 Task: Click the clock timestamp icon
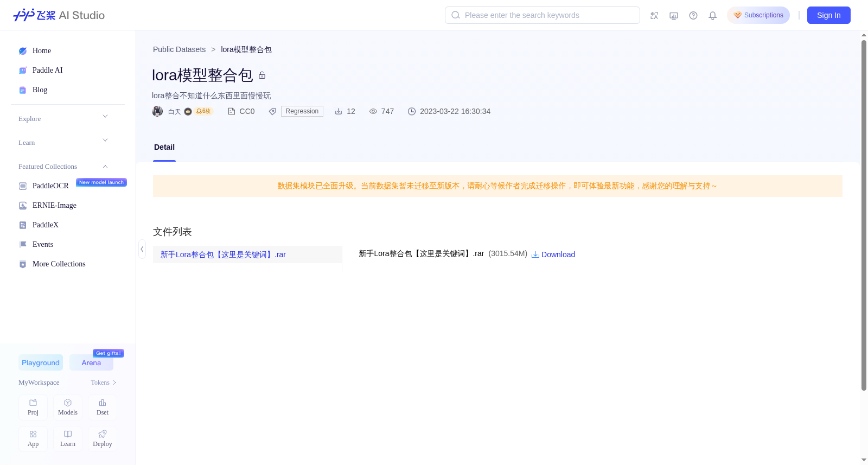coord(412,111)
